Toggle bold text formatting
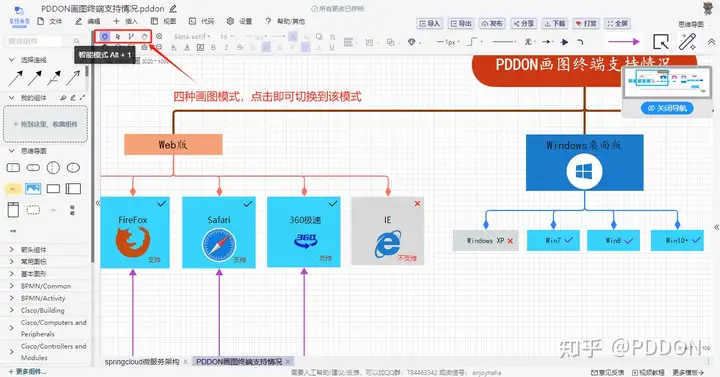The image size is (720, 377). [213, 47]
